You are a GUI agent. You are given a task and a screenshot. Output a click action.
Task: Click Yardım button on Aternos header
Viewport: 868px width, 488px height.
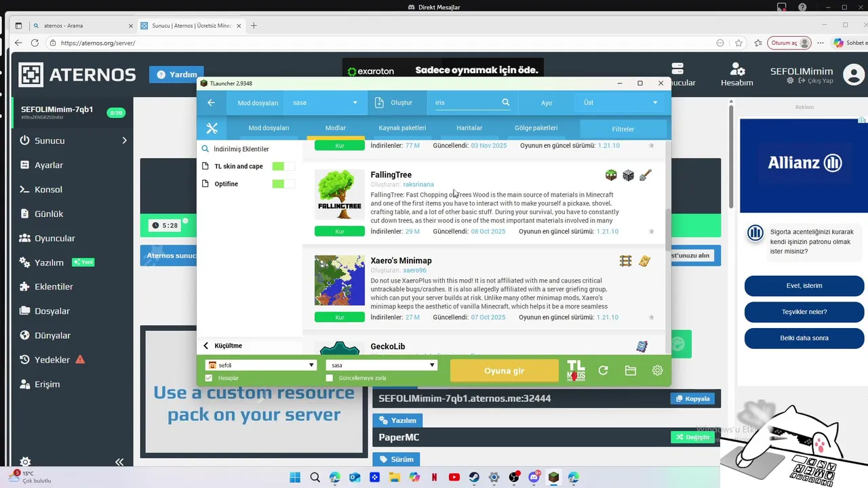pos(178,75)
